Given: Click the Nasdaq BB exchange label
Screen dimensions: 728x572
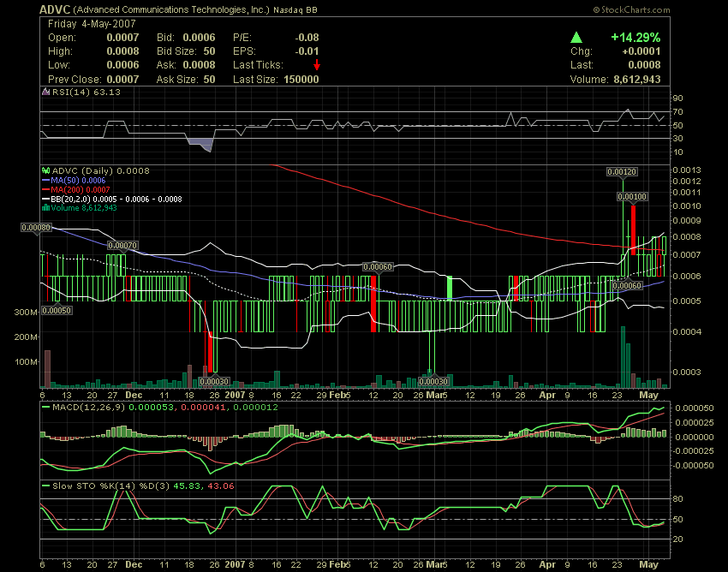Looking at the screenshot, I should 295,9.
